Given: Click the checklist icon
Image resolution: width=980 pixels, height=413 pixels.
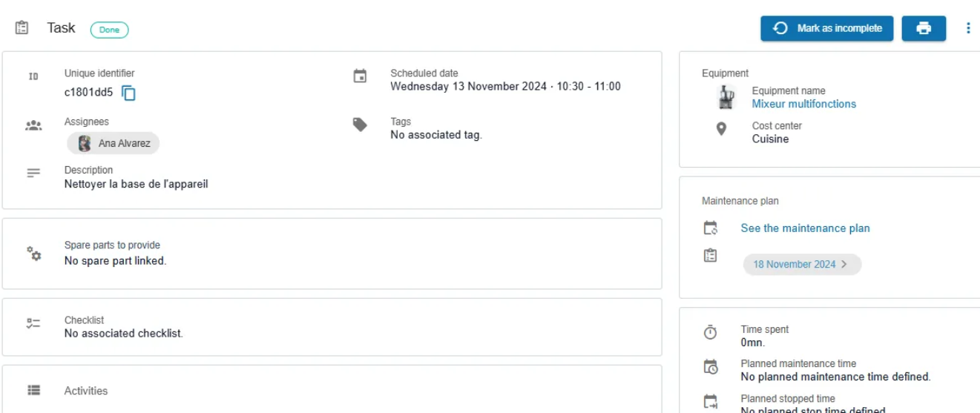Looking at the screenshot, I should 33,323.
